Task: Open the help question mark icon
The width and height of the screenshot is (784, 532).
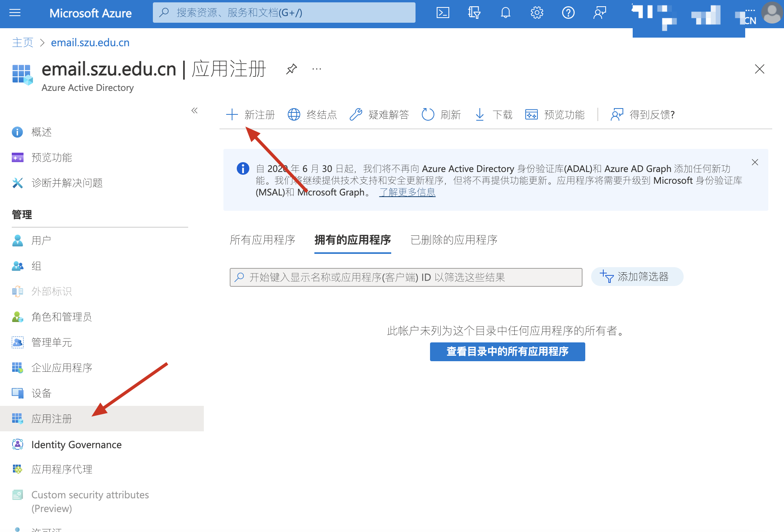Action: pyautogui.click(x=568, y=13)
